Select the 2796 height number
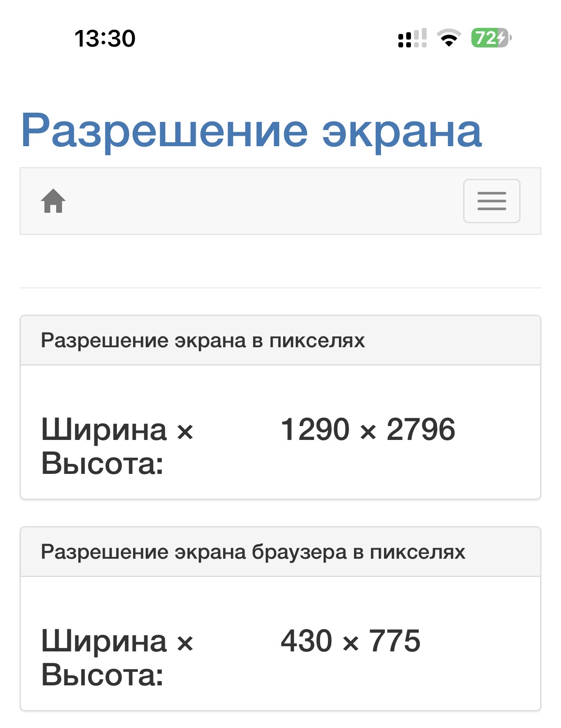561x728 pixels. click(421, 429)
